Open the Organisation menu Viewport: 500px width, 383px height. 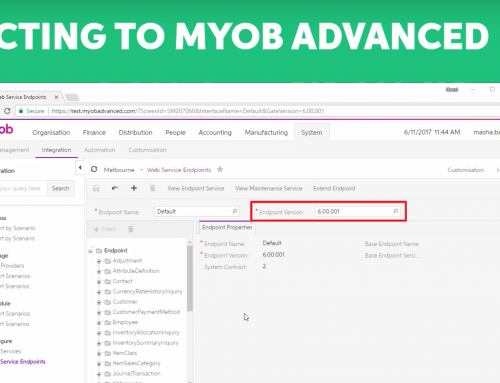[x=51, y=133]
